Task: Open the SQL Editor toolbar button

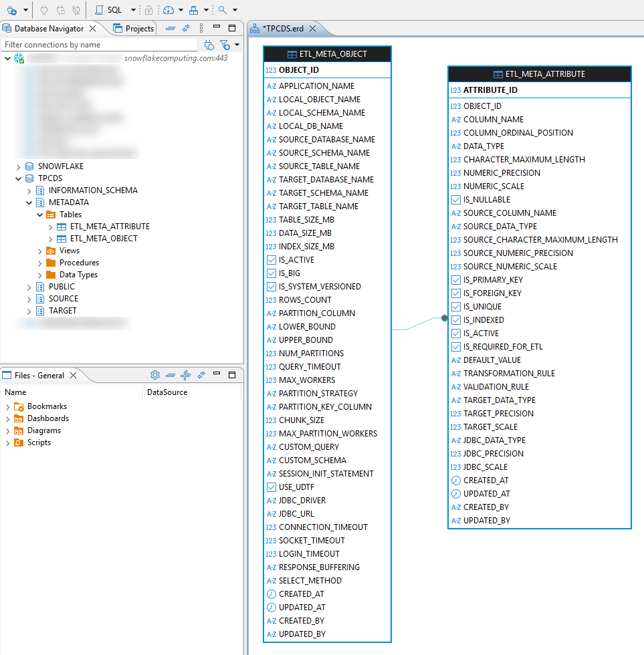Action: (x=108, y=10)
